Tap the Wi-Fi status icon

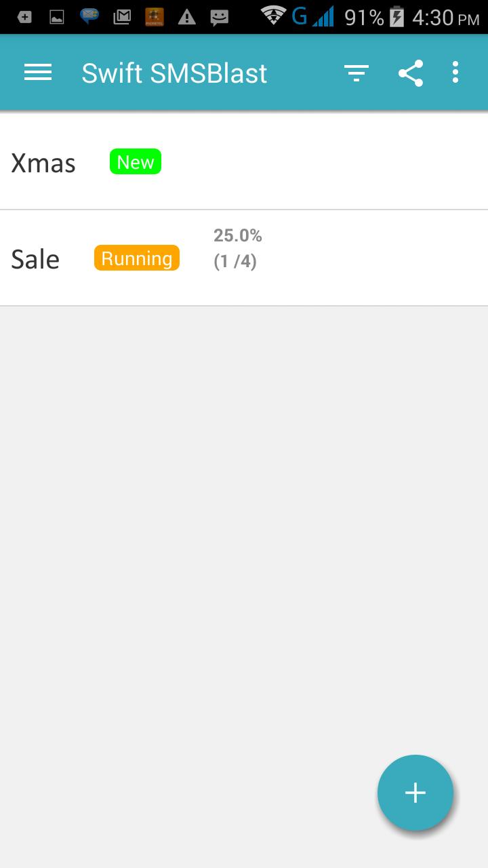[x=273, y=16]
